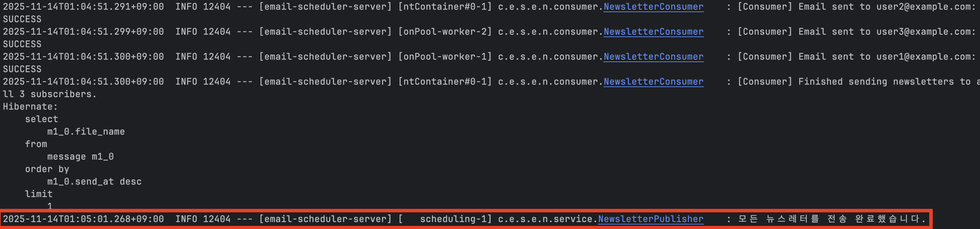Open NewsletterConsumer link on Finished sending line
The image size is (980, 229).
click(653, 82)
